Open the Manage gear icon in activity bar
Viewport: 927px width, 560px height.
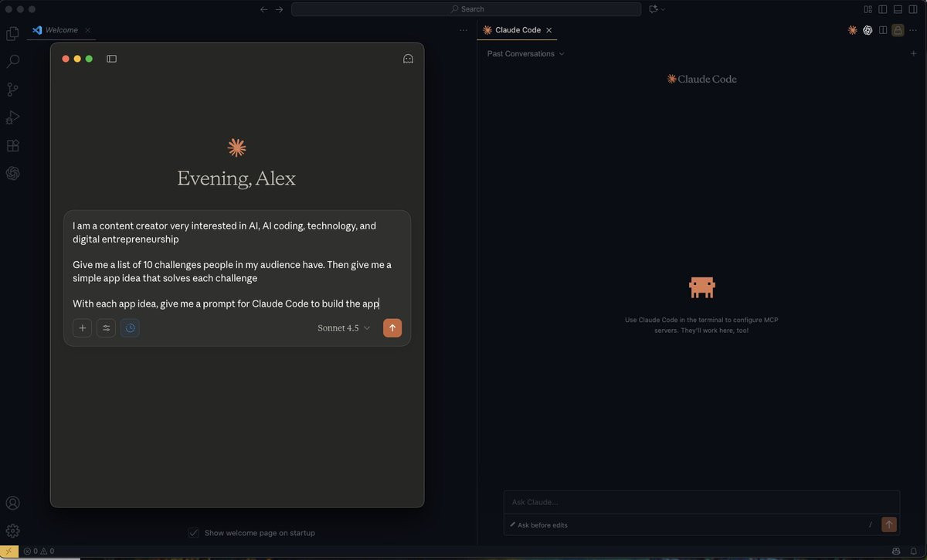point(12,531)
